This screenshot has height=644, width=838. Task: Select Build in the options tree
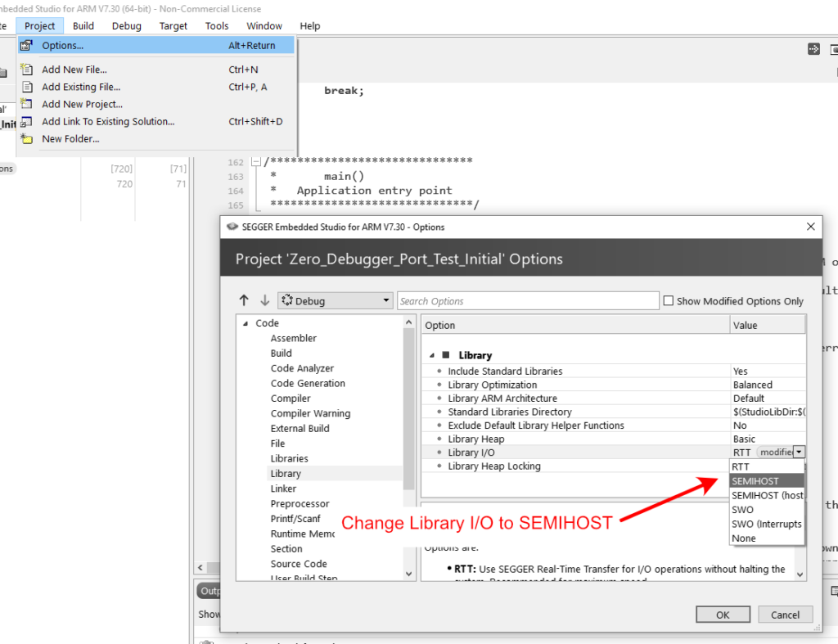pos(282,354)
